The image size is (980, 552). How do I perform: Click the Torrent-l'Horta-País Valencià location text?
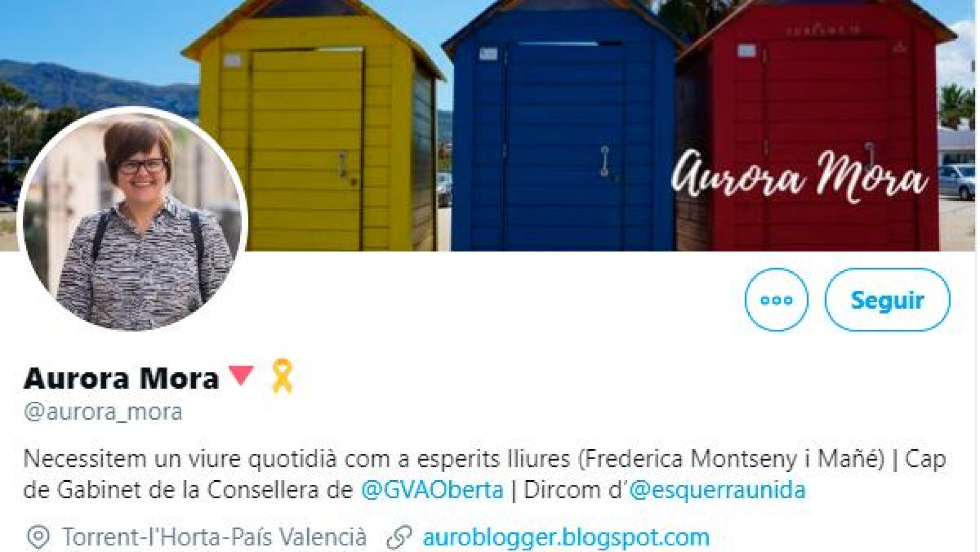[214, 538]
